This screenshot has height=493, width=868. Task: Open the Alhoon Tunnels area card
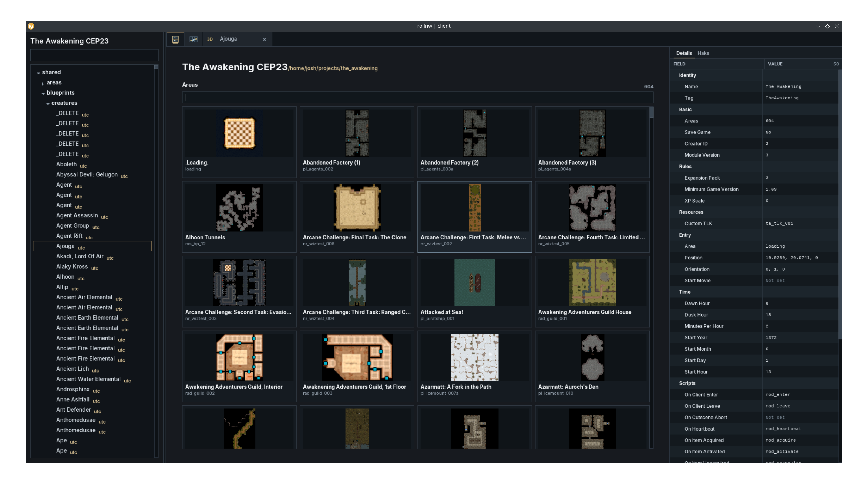239,217
